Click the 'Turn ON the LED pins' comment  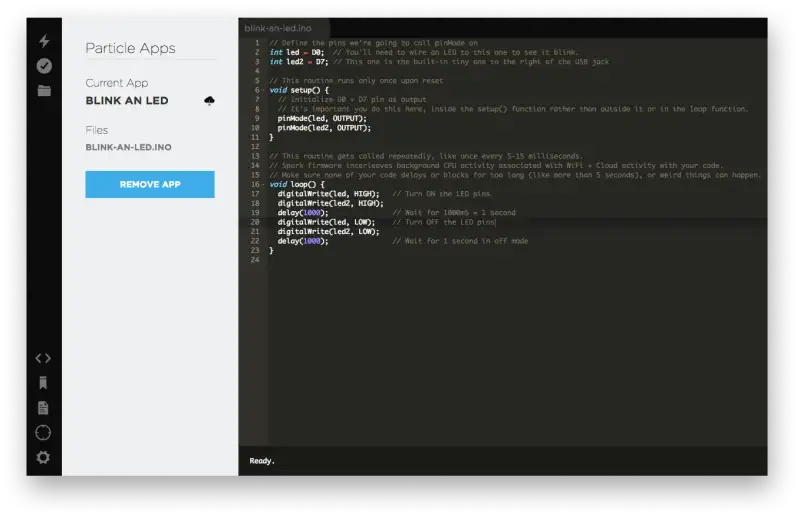click(x=441, y=194)
